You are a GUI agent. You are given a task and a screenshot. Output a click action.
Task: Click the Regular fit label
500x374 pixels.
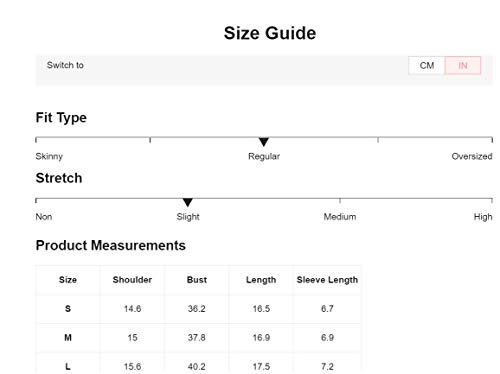pos(264,156)
